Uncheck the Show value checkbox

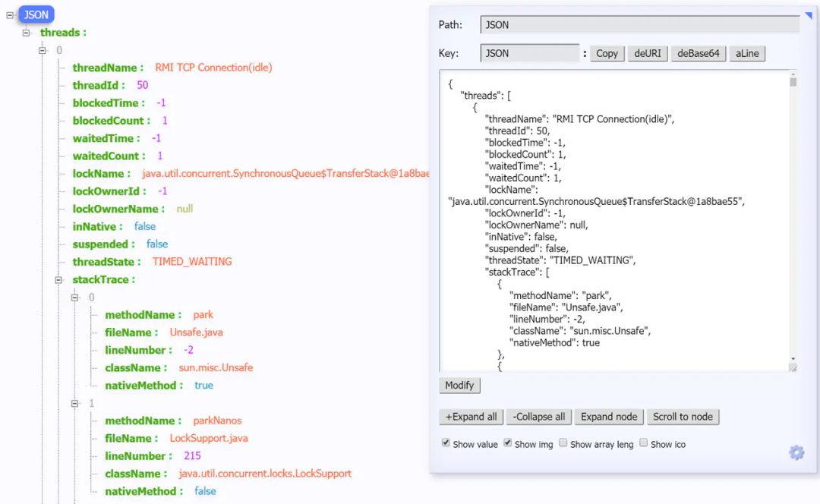click(x=445, y=443)
